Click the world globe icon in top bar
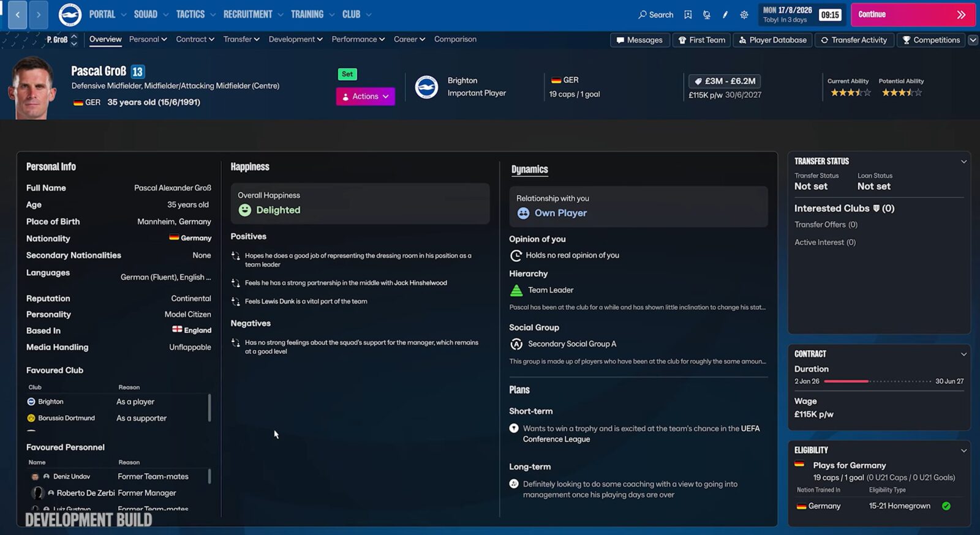This screenshot has width=980, height=535. click(x=706, y=15)
